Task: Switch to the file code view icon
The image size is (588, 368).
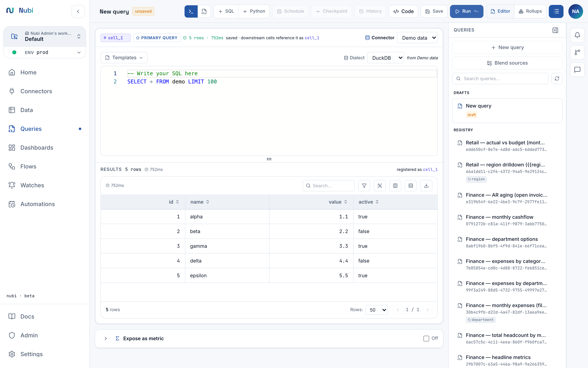Action: point(204,11)
